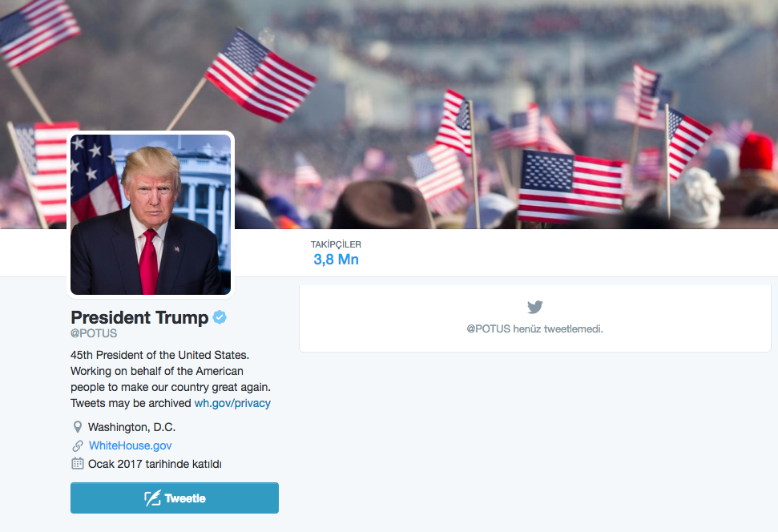Click the calendar icon beside join date
The height and width of the screenshot is (532, 778).
coord(78,464)
